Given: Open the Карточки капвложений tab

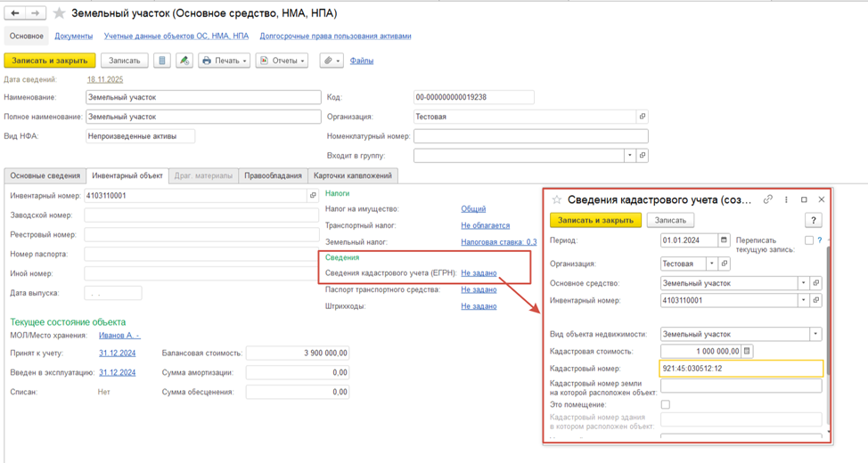Looking at the screenshot, I should pyautogui.click(x=353, y=175).
